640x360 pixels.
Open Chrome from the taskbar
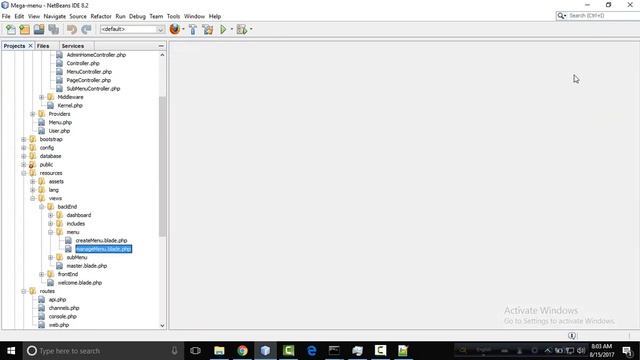coord(242,351)
